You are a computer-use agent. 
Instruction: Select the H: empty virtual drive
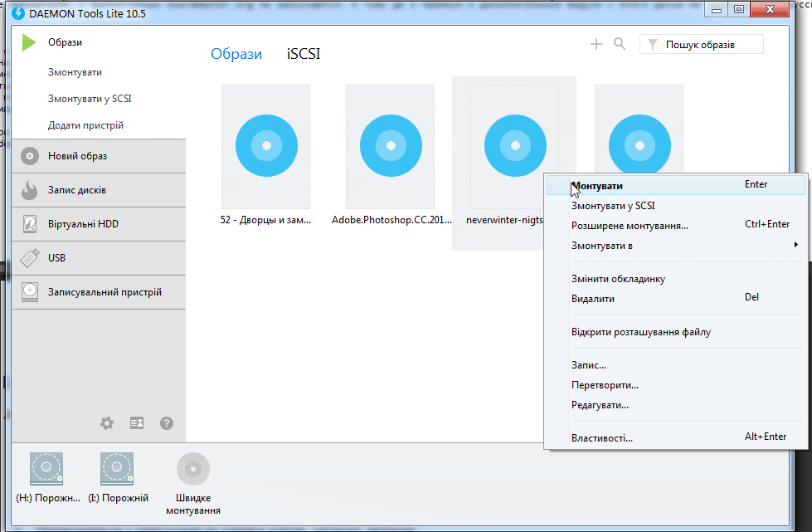[46, 470]
